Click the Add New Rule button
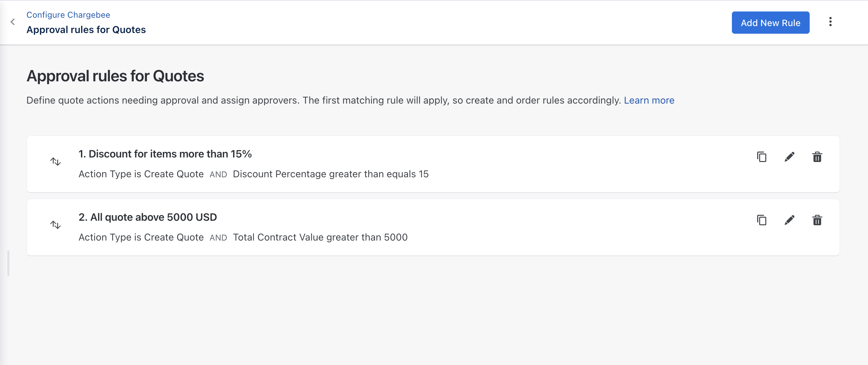The height and width of the screenshot is (365, 868). (x=770, y=23)
